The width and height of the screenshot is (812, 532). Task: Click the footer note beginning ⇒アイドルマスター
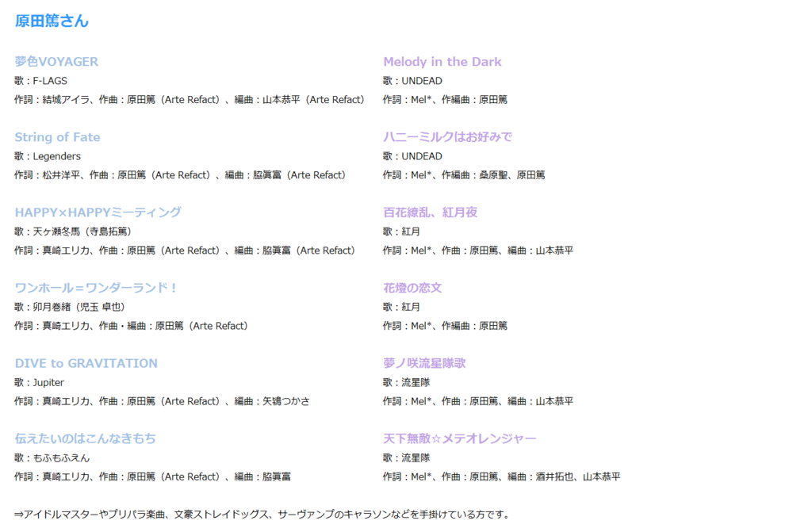[262, 515]
